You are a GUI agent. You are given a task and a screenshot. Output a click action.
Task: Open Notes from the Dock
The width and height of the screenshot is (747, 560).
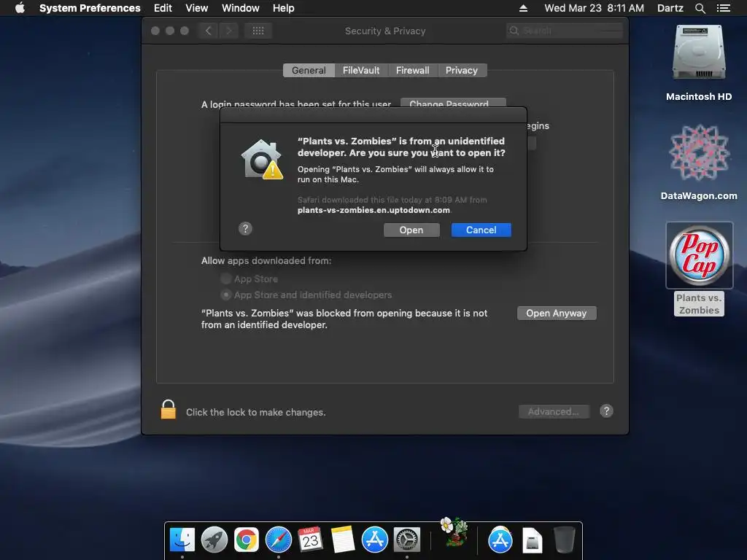point(343,540)
